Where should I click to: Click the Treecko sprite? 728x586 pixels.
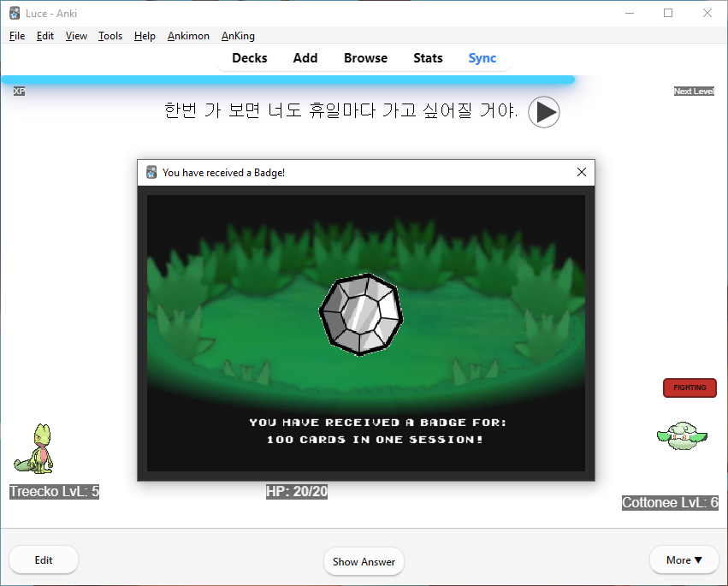click(34, 448)
